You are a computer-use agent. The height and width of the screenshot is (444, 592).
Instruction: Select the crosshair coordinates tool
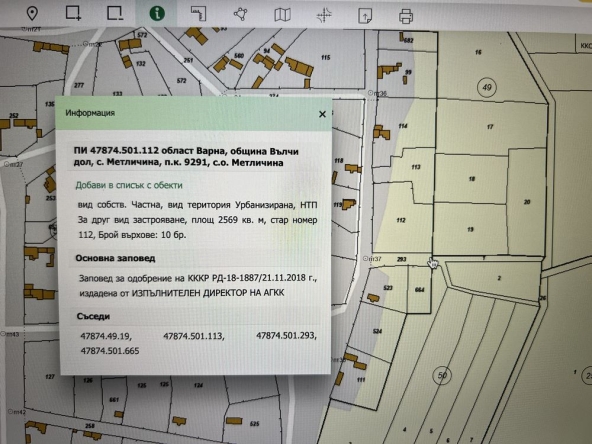coord(324,15)
